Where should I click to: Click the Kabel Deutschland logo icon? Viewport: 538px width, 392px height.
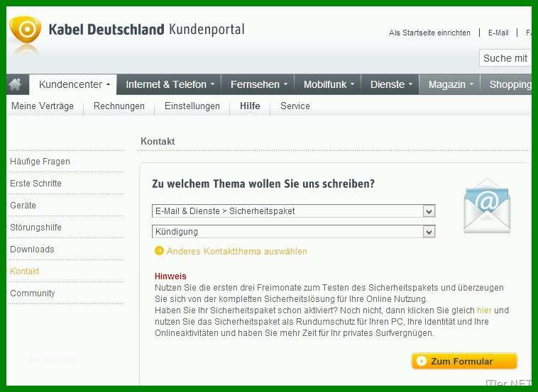[25, 30]
